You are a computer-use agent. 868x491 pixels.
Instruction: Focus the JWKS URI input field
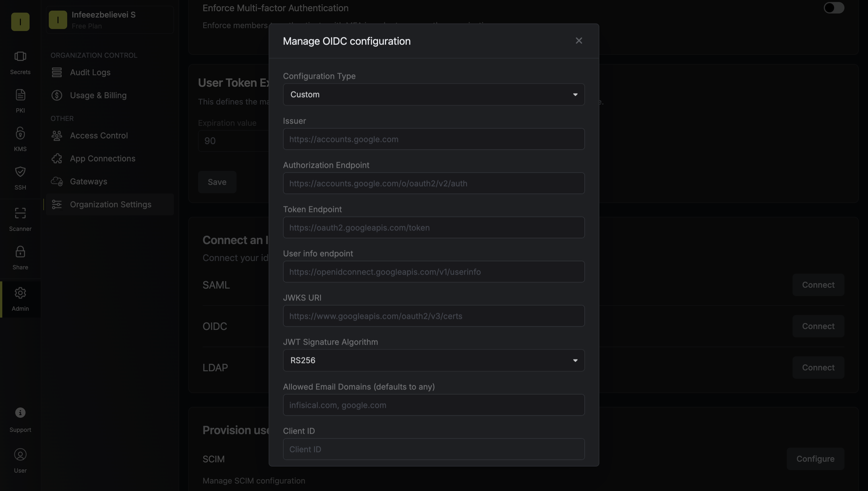pos(434,316)
